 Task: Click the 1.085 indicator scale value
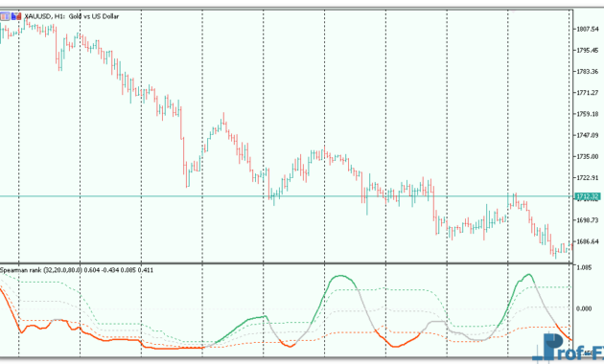[585, 267]
